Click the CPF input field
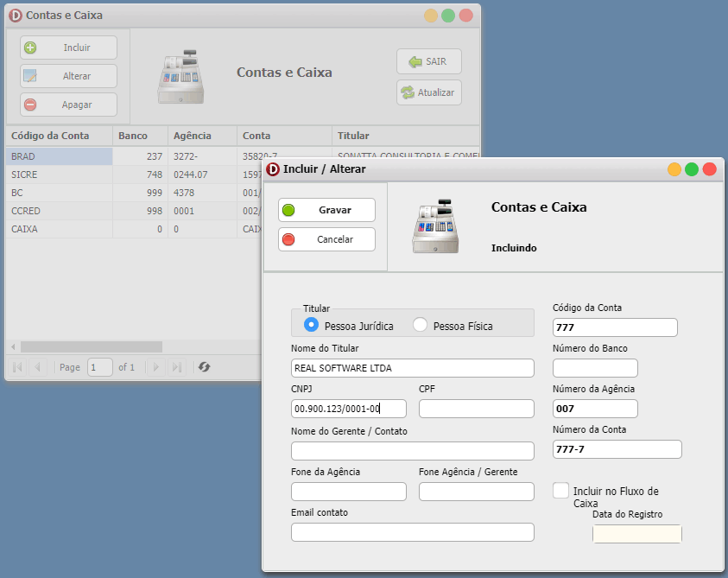The width and height of the screenshot is (728, 578). point(477,409)
